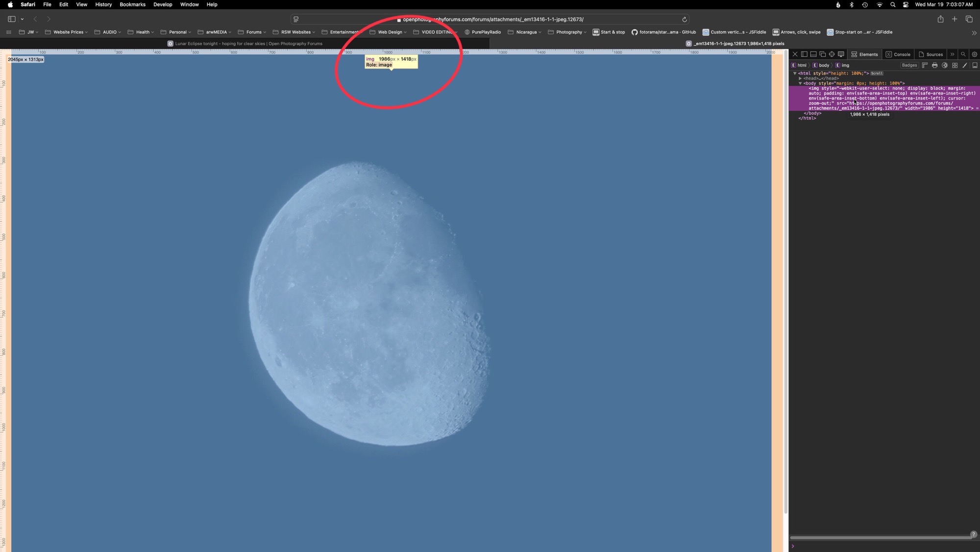
Task: Toggle the compositing borders grid icon
Action: click(955, 65)
